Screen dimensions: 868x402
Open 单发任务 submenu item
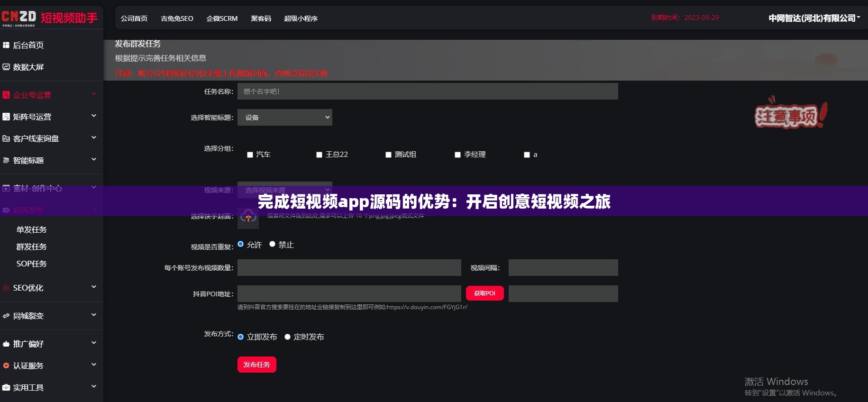(x=32, y=229)
